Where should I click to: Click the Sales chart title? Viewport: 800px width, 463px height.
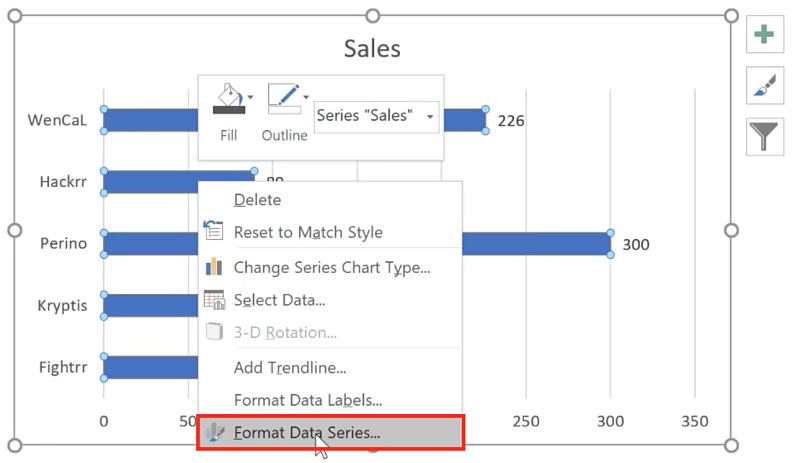point(372,48)
